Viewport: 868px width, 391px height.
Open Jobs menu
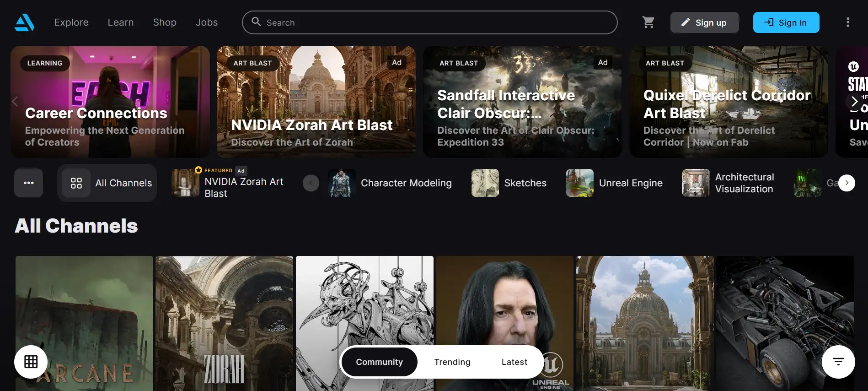coord(207,22)
